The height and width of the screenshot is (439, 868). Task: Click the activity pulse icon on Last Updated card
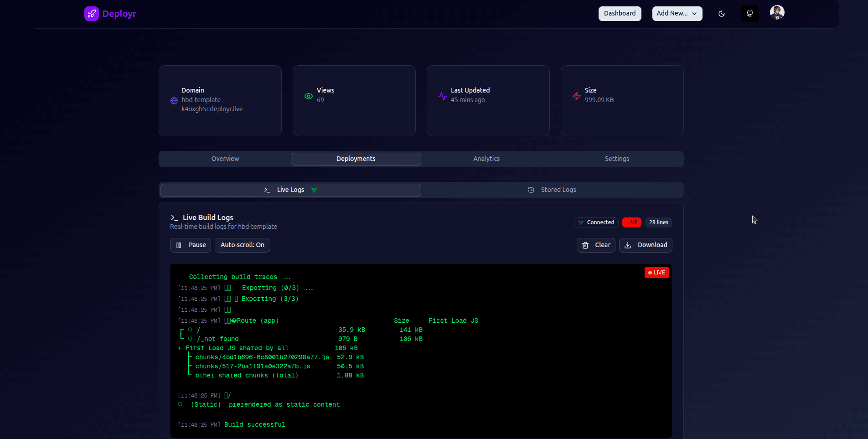[x=442, y=96]
